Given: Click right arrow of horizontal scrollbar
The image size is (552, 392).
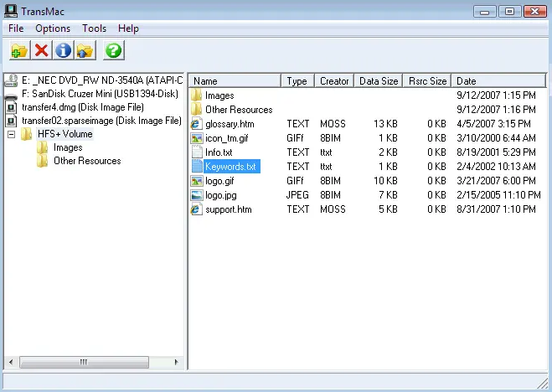Looking at the screenshot, I should click(178, 362).
